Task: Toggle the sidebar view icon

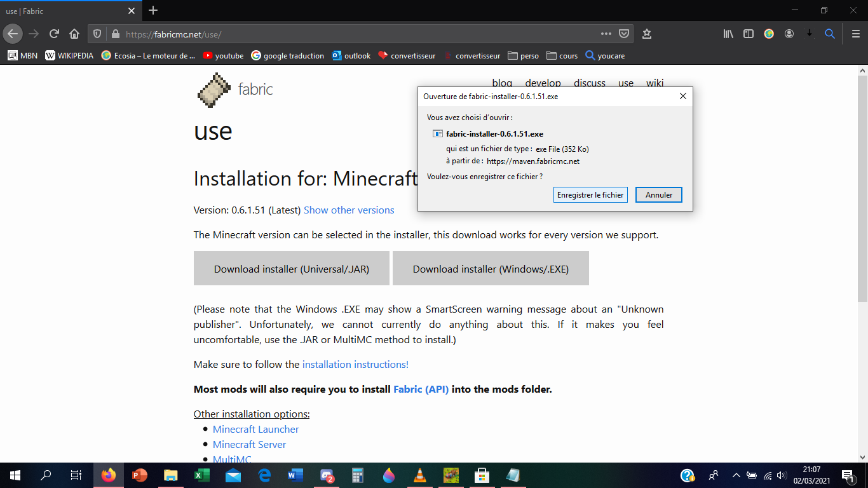Action: click(x=749, y=34)
